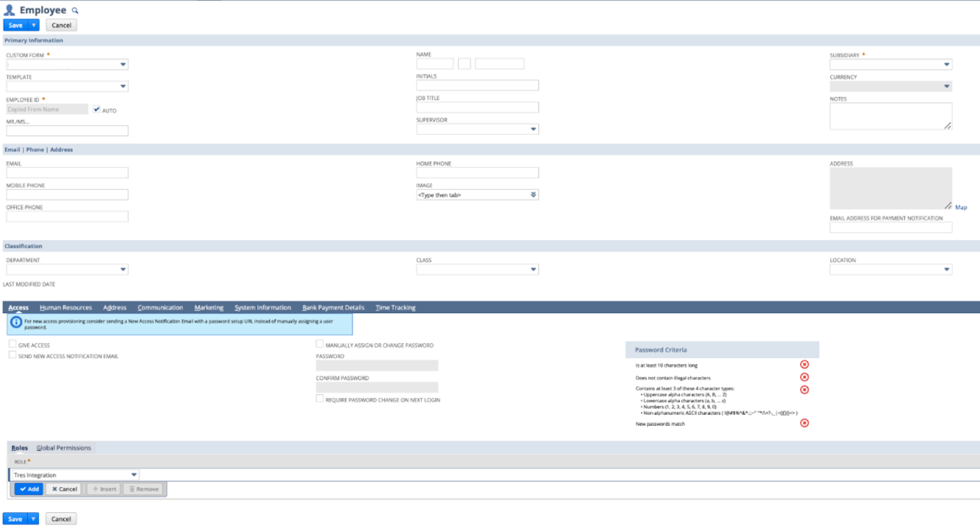Expand the Role dropdown showing Tres Integration

point(134,475)
